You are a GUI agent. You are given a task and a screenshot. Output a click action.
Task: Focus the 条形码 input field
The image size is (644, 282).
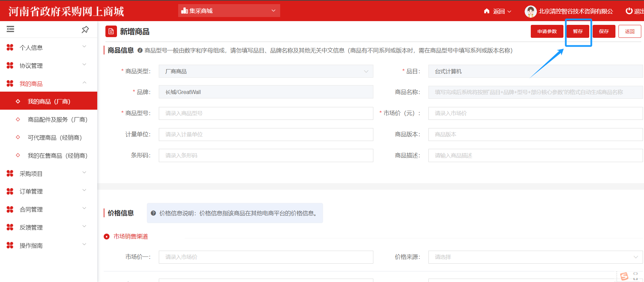pyautogui.click(x=266, y=156)
